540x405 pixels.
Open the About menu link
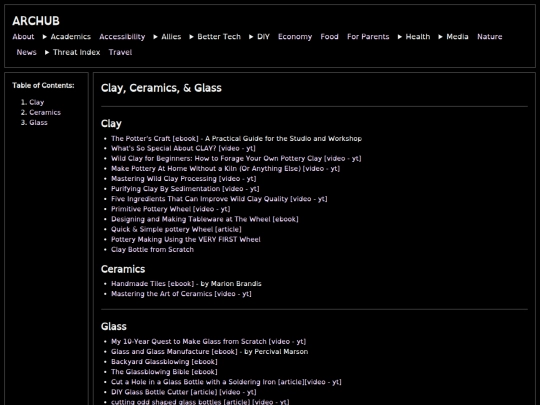[x=23, y=37]
